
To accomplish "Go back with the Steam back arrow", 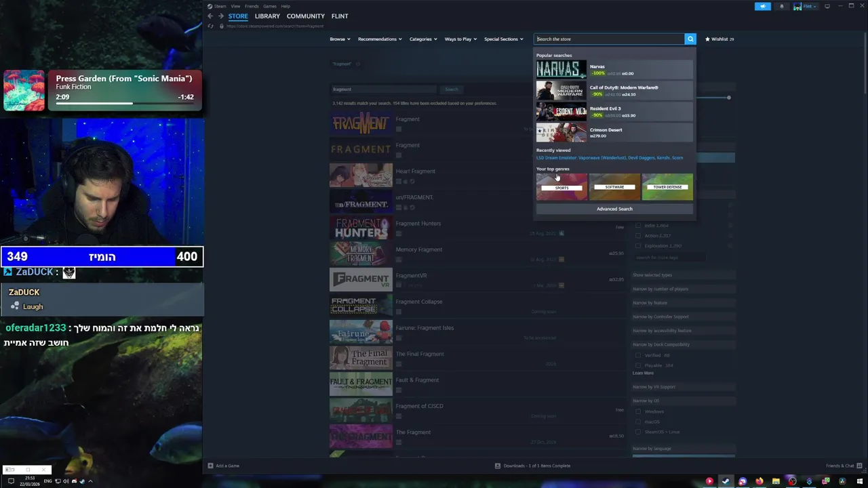I will coord(210,16).
